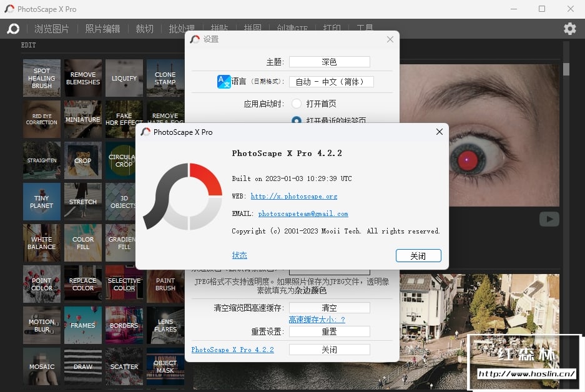The width and height of the screenshot is (585, 392).
Task: Close the 设置 dialog with X
Action: click(x=390, y=39)
